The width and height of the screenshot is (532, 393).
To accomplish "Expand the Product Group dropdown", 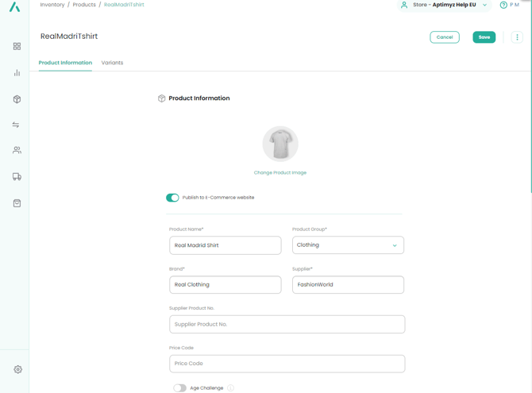I will pos(348,245).
